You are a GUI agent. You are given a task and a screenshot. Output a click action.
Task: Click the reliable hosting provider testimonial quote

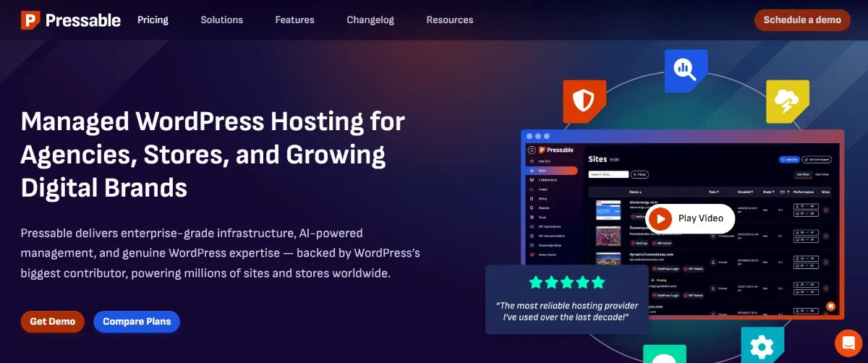click(x=566, y=312)
